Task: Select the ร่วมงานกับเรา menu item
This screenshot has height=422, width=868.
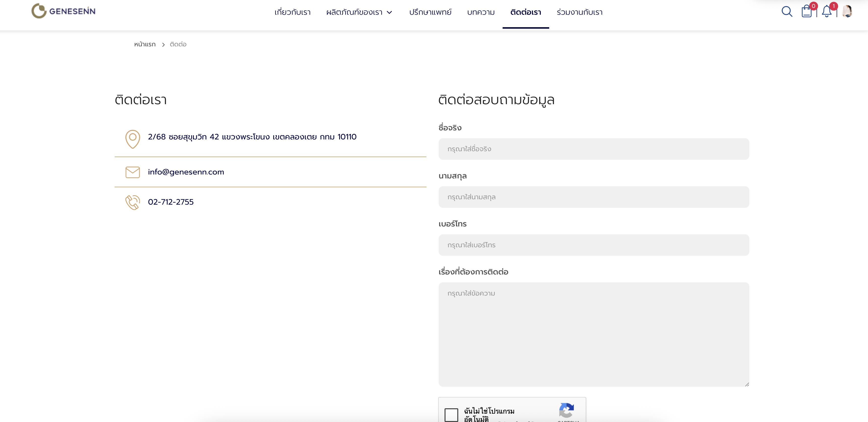Action: pyautogui.click(x=580, y=12)
